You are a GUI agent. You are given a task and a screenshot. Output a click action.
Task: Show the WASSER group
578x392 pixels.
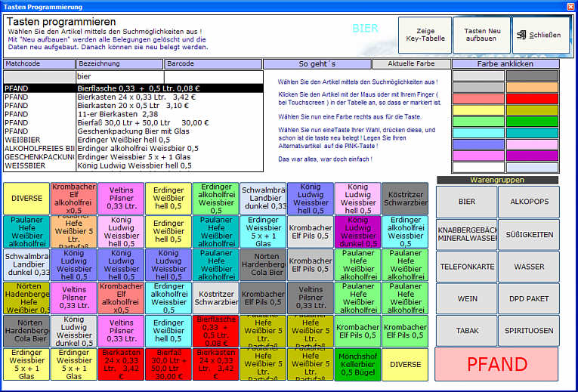tap(529, 267)
